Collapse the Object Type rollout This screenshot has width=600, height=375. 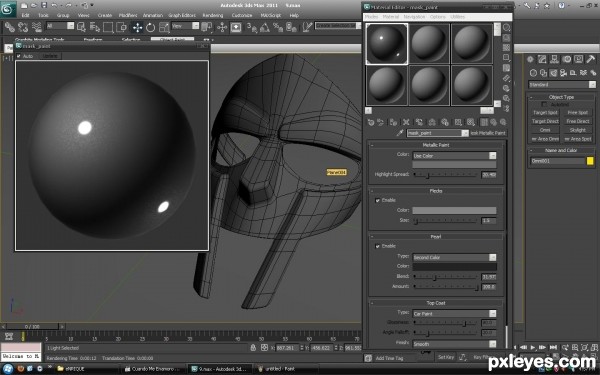point(561,97)
